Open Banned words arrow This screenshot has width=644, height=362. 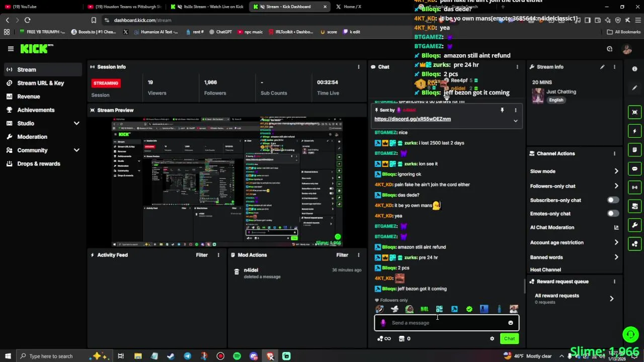(x=616, y=257)
